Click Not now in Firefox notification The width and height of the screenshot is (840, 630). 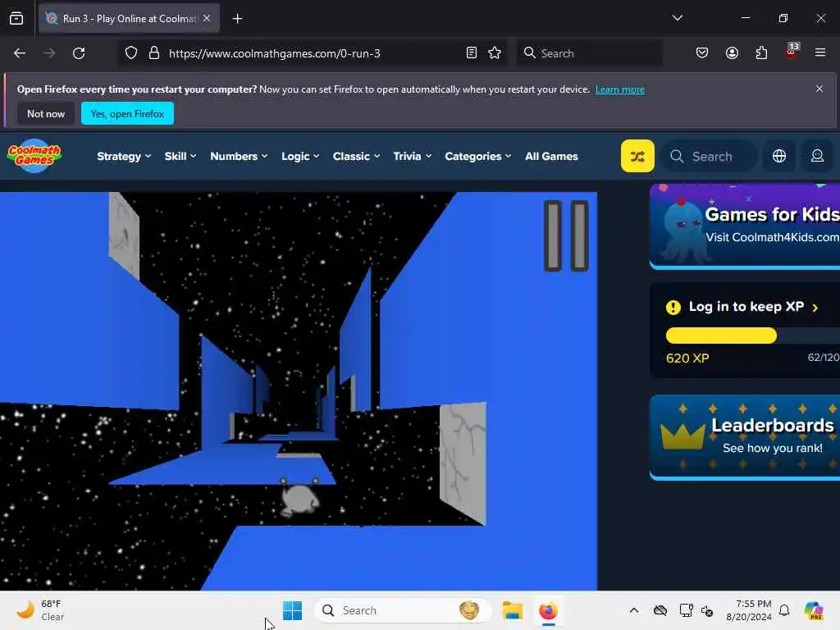[46, 113]
